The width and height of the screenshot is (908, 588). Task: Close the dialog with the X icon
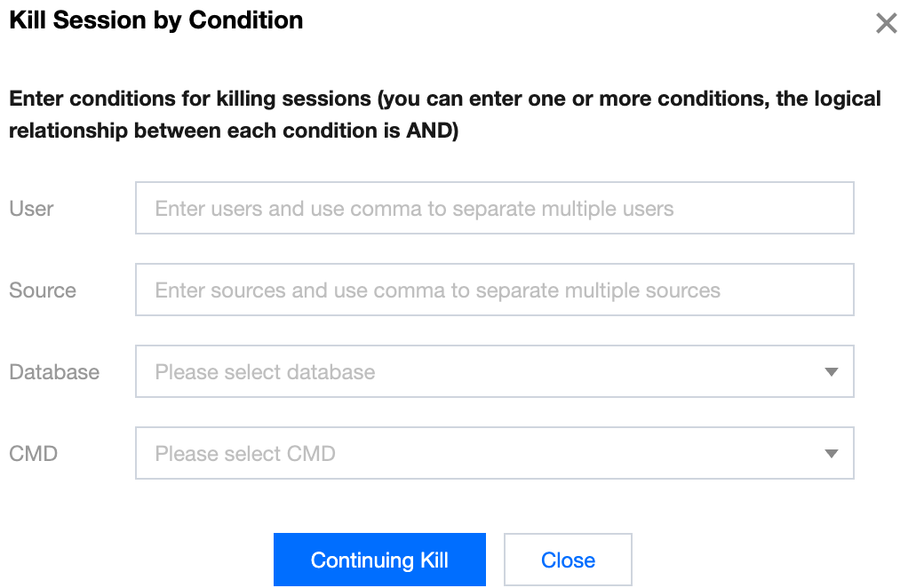point(886,23)
